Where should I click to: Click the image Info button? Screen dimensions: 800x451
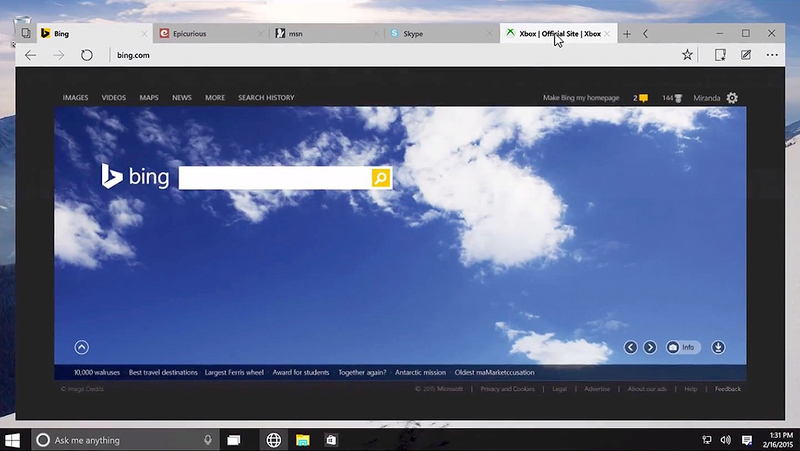(x=683, y=347)
